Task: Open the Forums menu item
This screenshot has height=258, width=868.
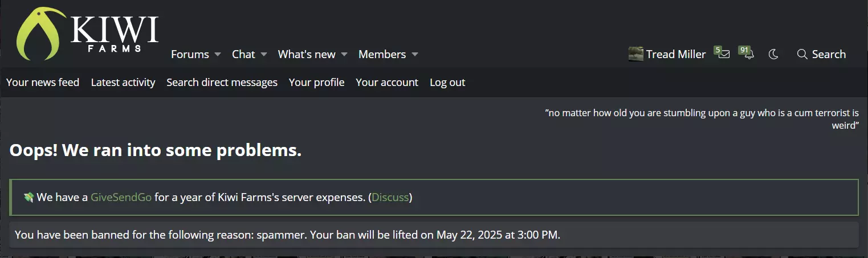Action: 190,54
